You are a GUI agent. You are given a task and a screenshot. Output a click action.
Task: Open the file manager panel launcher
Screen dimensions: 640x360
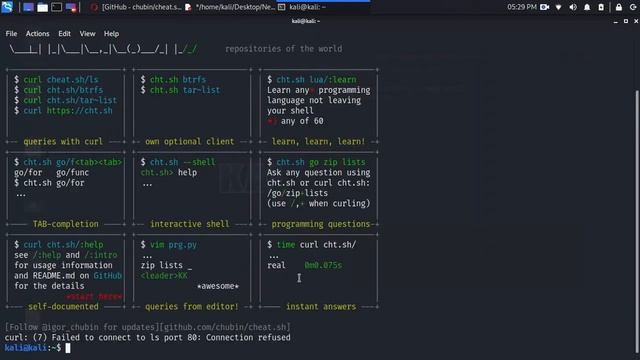(42, 7)
